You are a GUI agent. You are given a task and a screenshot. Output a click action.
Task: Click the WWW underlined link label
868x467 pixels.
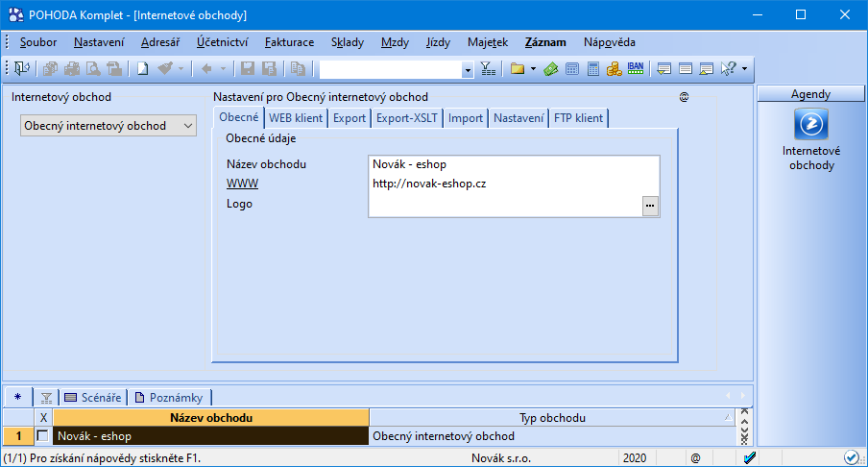[243, 184]
